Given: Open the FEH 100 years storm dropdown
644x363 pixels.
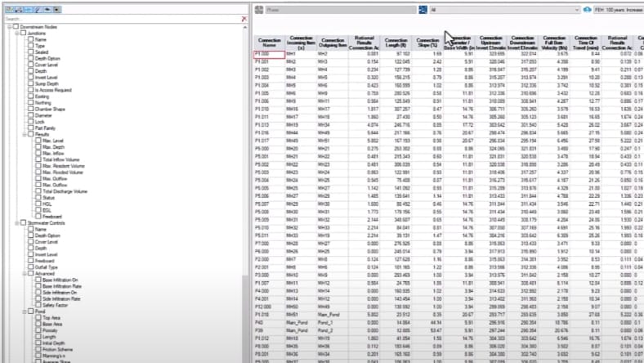Looking at the screenshot, I should (x=619, y=10).
